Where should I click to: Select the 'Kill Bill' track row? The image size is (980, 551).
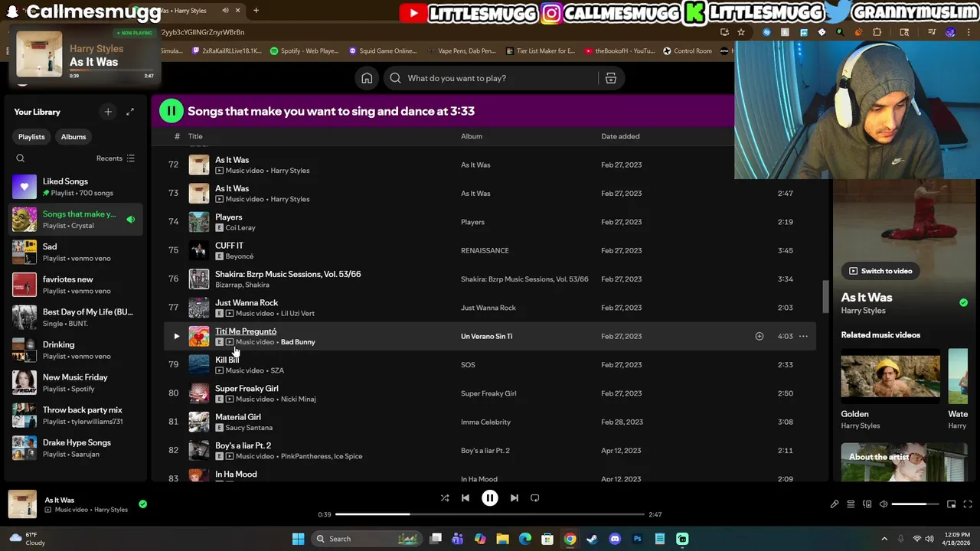(x=490, y=365)
